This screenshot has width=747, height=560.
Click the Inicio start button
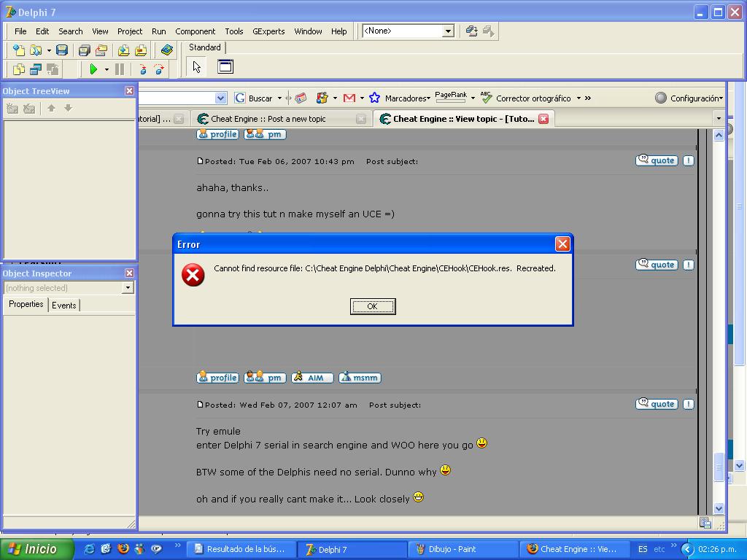click(x=36, y=549)
